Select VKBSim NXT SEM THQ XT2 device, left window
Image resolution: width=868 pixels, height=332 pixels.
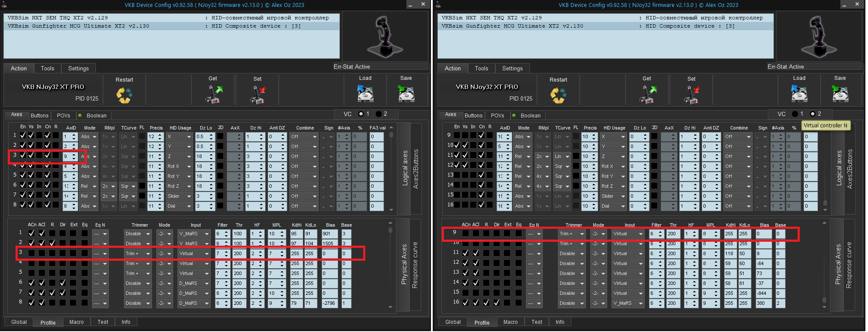172,18
